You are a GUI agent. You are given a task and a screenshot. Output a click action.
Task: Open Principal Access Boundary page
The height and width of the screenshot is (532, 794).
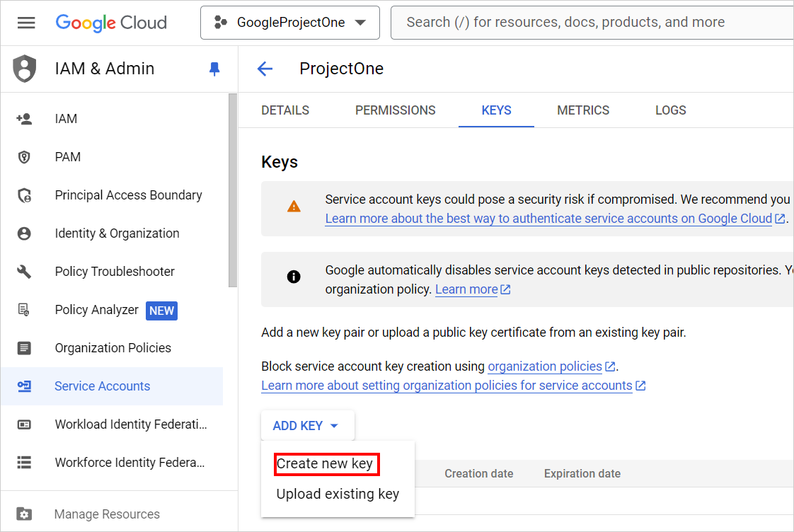[x=128, y=195]
